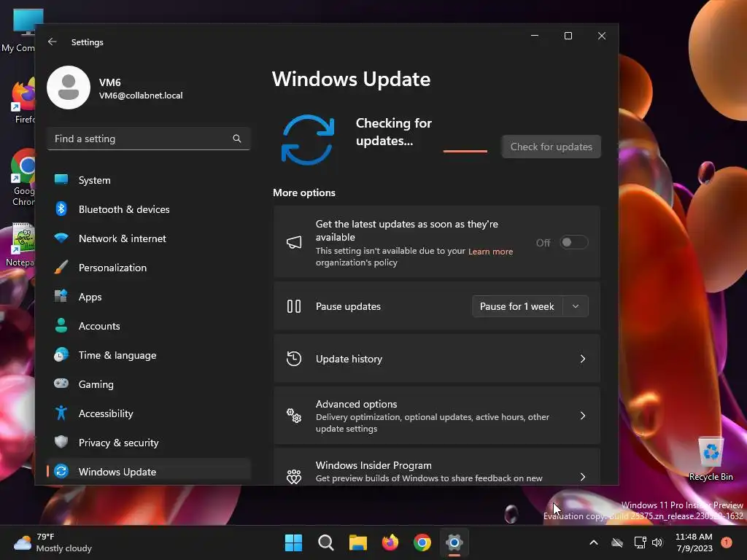Open the weather widget showing 79°F
Screen dimensions: 747x560
coord(53,542)
